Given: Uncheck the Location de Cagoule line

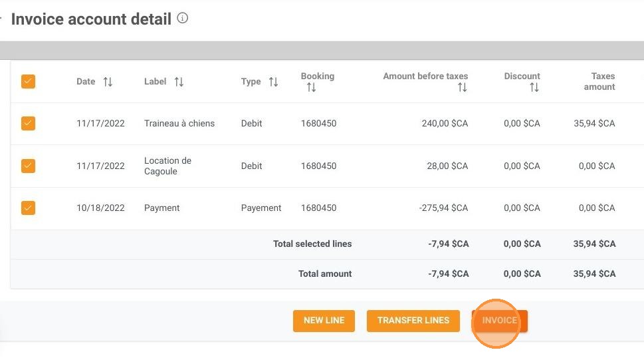Looking at the screenshot, I should pos(29,166).
